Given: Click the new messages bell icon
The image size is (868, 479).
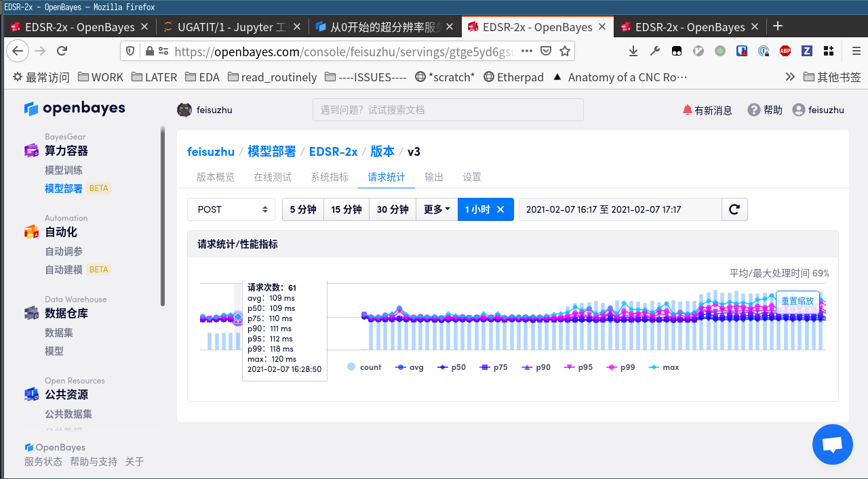Looking at the screenshot, I should 687,110.
